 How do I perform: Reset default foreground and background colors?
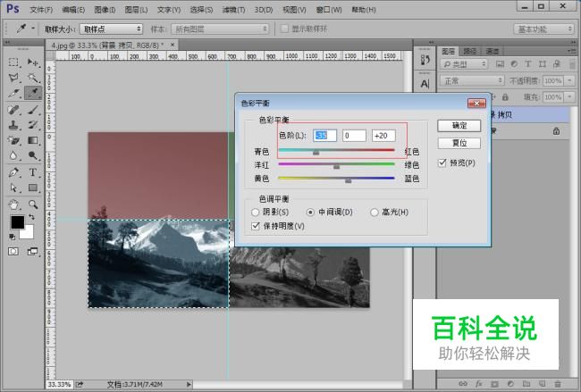12,237
